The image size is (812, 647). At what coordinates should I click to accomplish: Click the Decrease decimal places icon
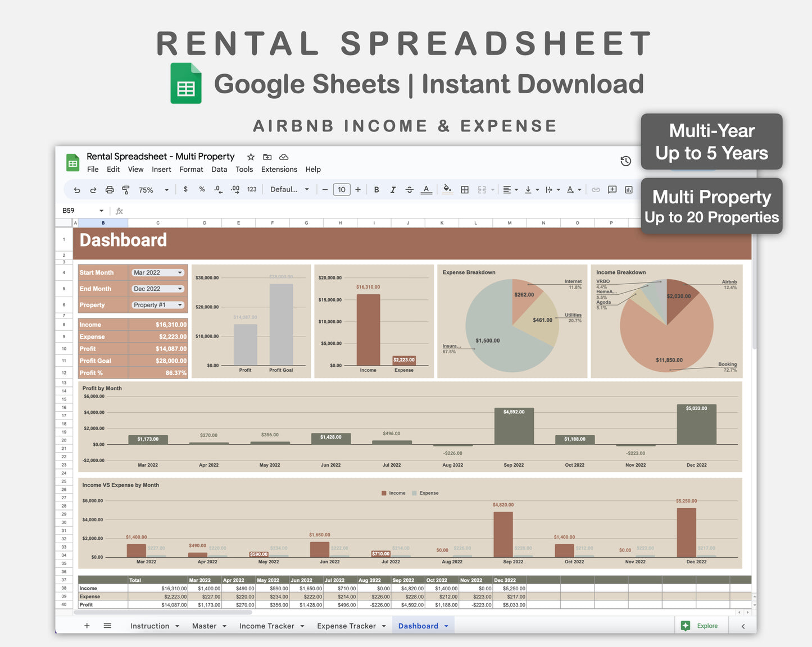(x=218, y=189)
